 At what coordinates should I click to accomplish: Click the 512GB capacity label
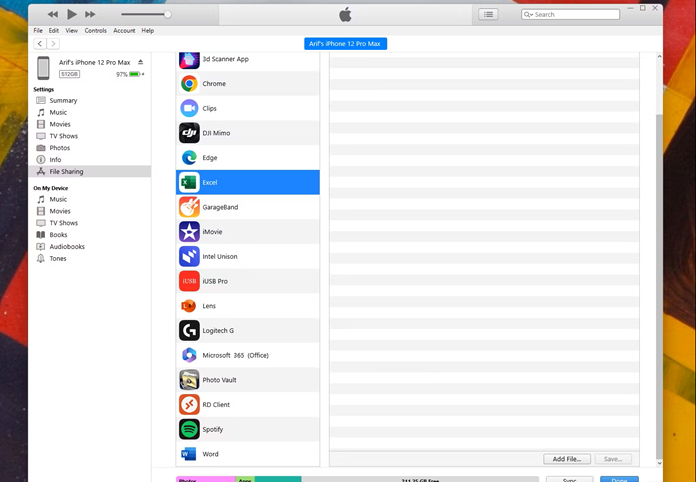point(69,74)
